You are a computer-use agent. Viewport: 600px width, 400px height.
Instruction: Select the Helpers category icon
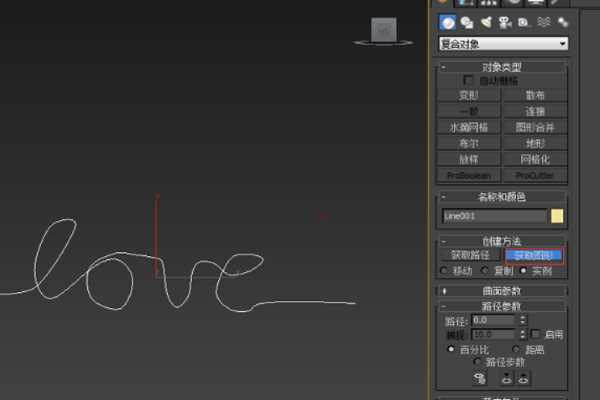pyautogui.click(x=524, y=23)
